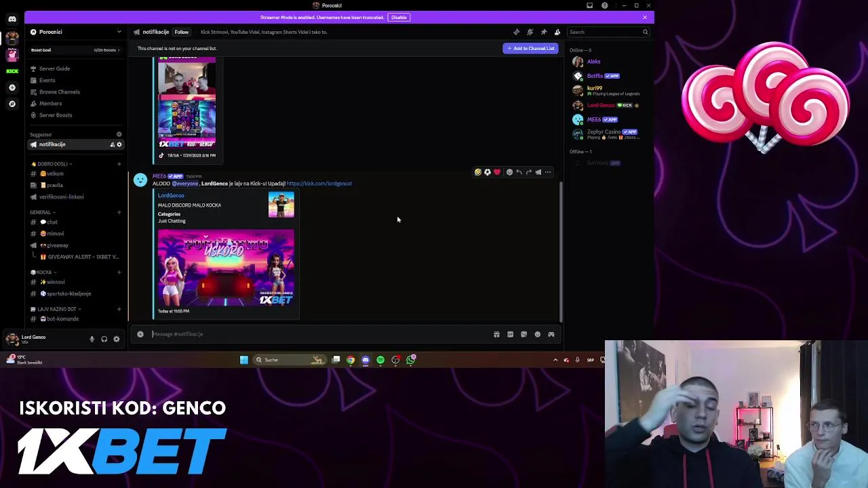Add a server via plus icon

tap(12, 87)
